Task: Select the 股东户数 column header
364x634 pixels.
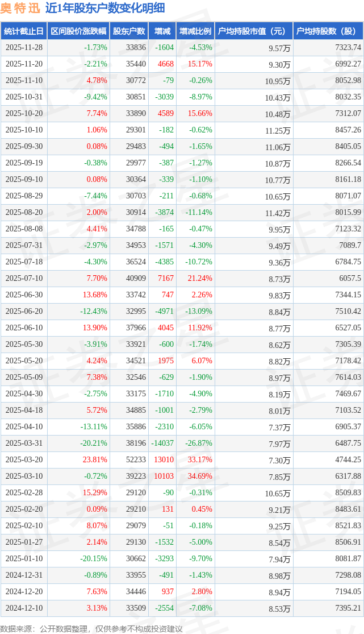Action: click(129, 31)
